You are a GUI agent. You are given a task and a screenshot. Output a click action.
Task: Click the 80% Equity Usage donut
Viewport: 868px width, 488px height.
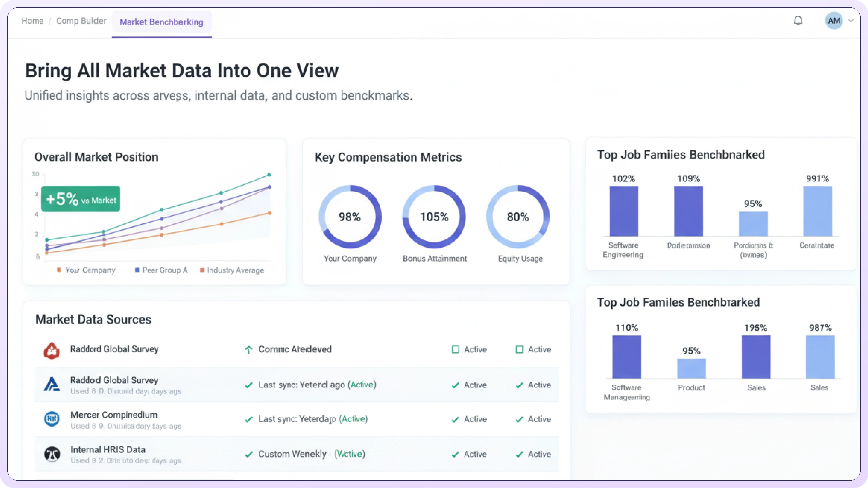[518, 217]
